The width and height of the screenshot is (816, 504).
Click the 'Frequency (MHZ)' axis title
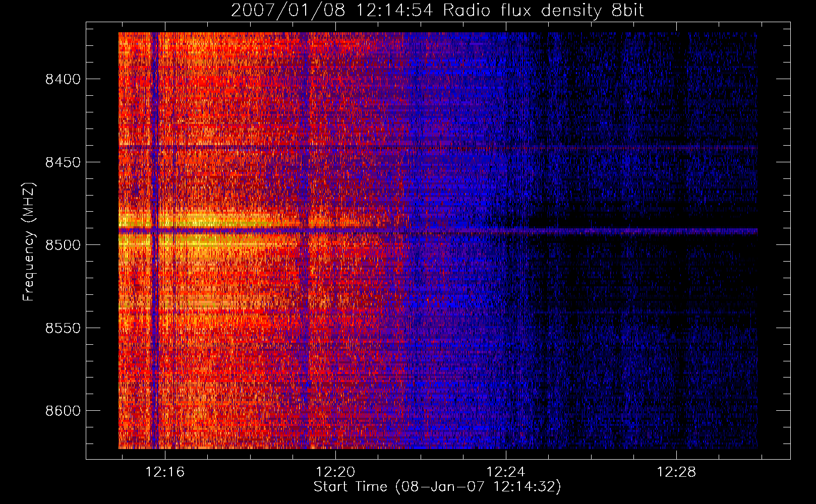click(29, 242)
